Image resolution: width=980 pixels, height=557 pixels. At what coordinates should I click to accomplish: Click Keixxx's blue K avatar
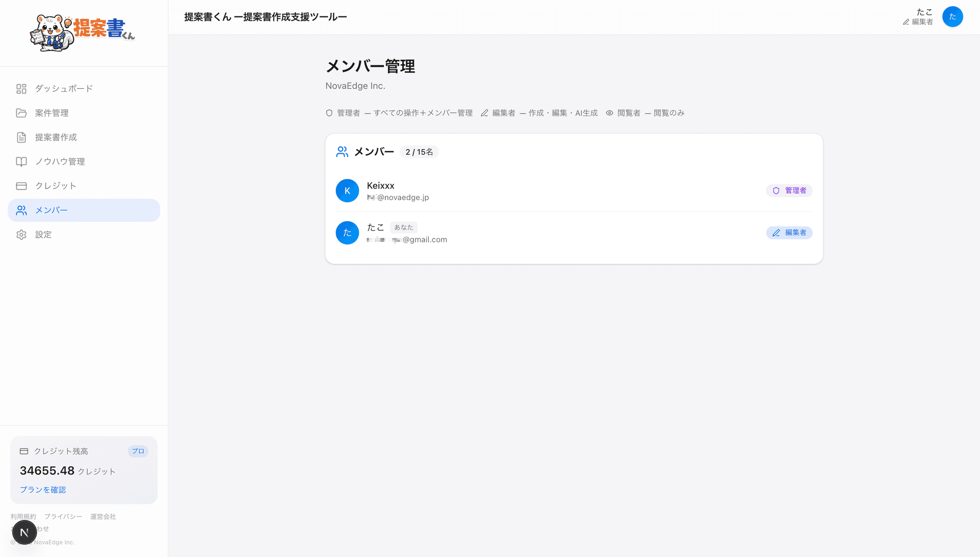[x=347, y=190]
